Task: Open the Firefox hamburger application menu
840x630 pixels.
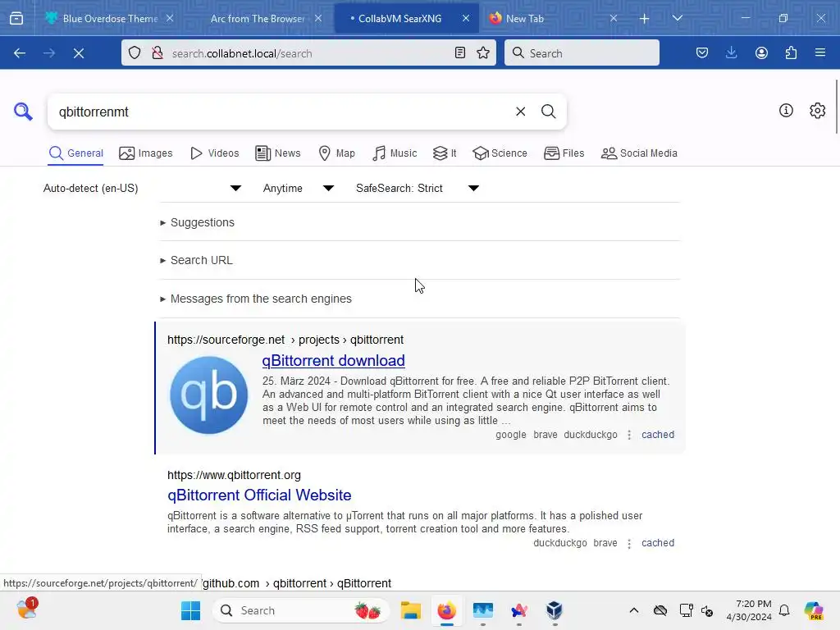Action: coord(820,53)
